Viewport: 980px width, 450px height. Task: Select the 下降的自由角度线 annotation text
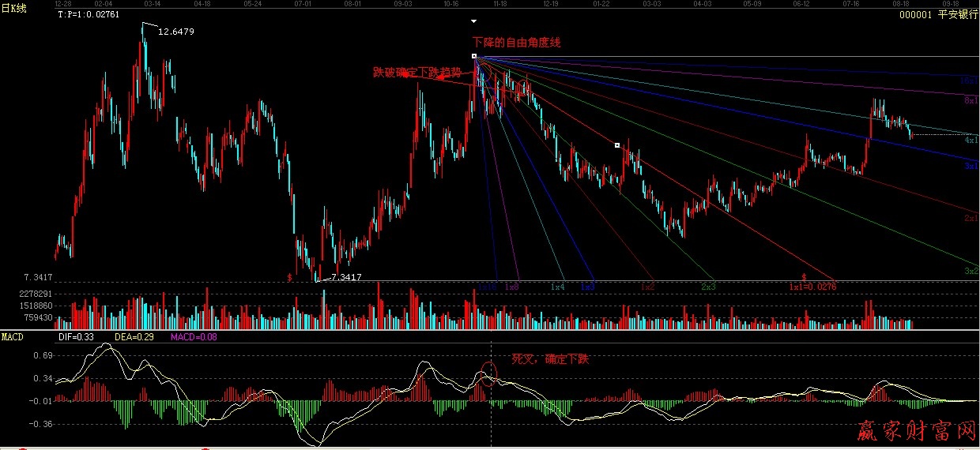[x=516, y=42]
